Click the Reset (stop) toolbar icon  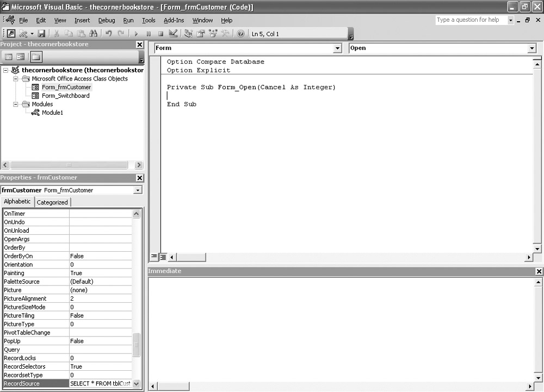[160, 34]
